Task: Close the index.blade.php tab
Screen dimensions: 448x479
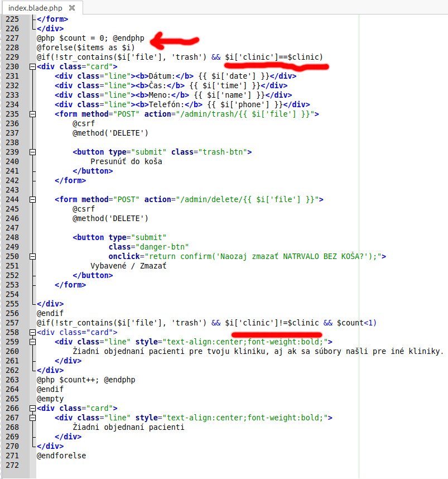Action: pyautogui.click(x=71, y=8)
